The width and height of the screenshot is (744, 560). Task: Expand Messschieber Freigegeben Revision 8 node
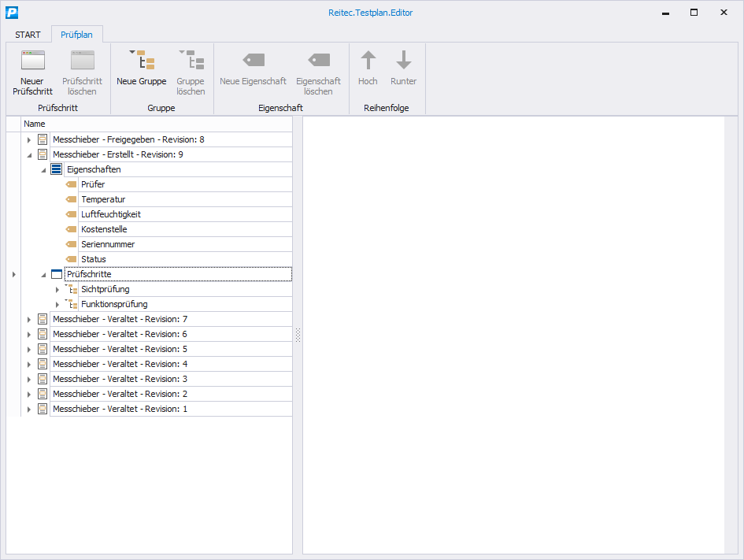point(29,140)
